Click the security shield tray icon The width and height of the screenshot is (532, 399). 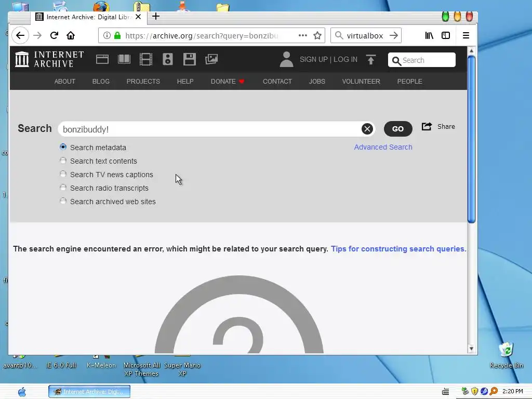(x=475, y=391)
